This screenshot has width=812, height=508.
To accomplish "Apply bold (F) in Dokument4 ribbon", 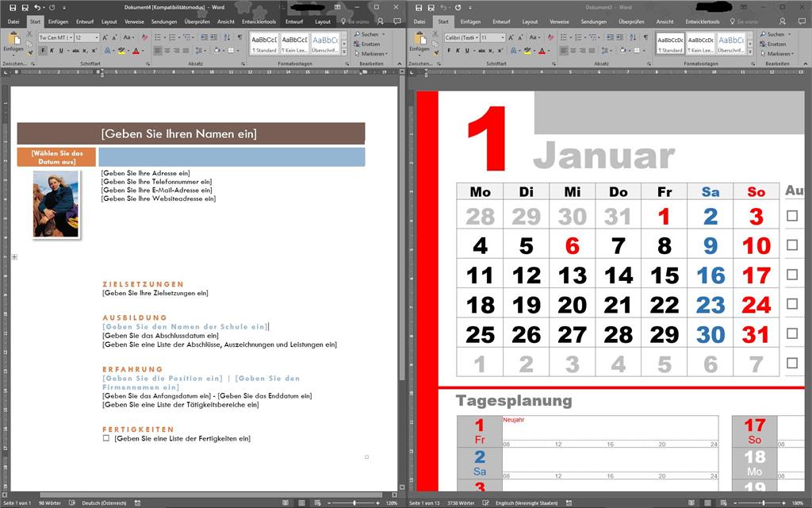I will click(x=43, y=51).
